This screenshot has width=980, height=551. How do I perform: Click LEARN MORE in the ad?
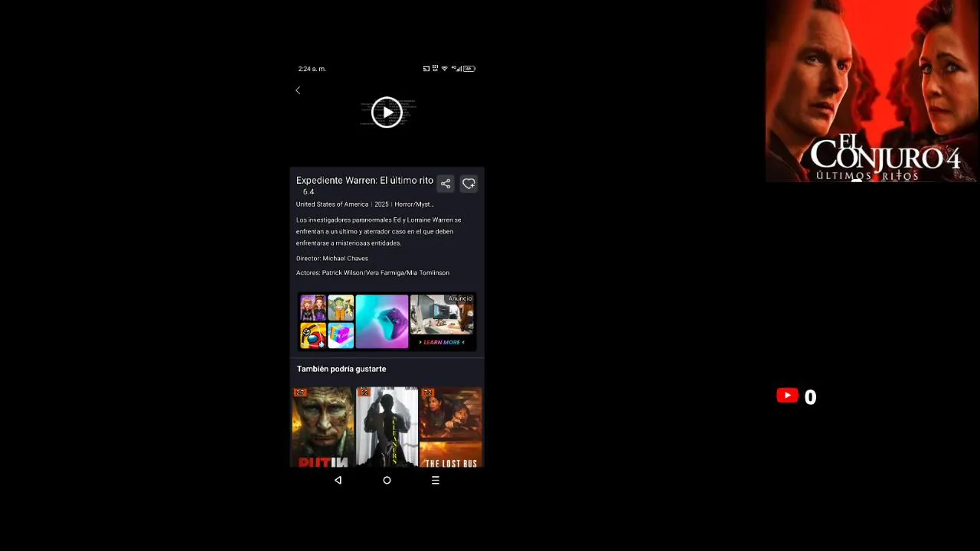[442, 342]
